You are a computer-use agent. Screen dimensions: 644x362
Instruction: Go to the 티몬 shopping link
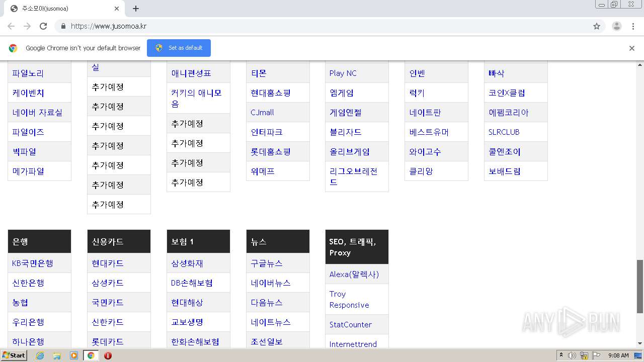click(x=259, y=73)
